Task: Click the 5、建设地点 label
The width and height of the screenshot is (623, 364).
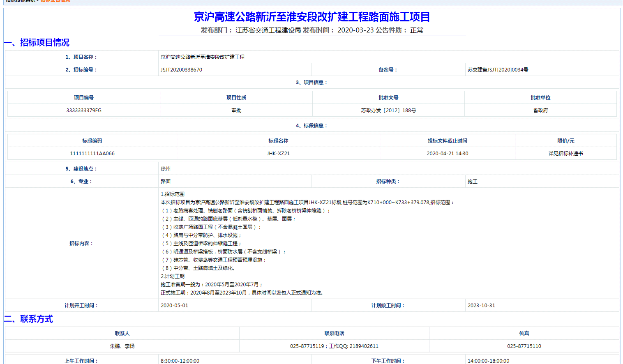Action: tap(81, 169)
